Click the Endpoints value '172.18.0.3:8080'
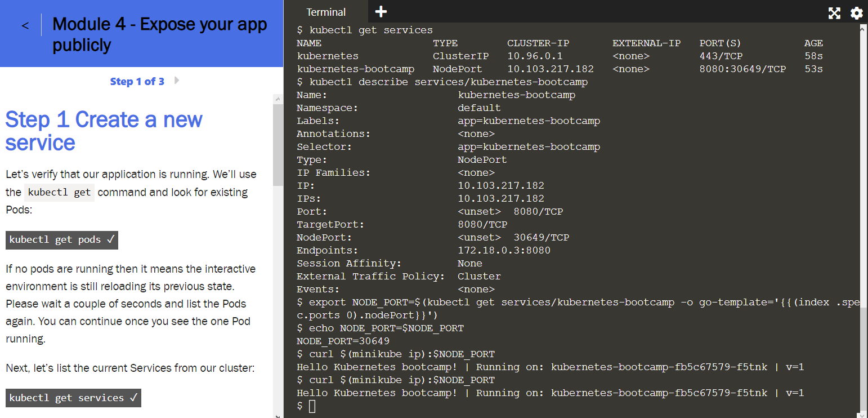 (x=504, y=251)
